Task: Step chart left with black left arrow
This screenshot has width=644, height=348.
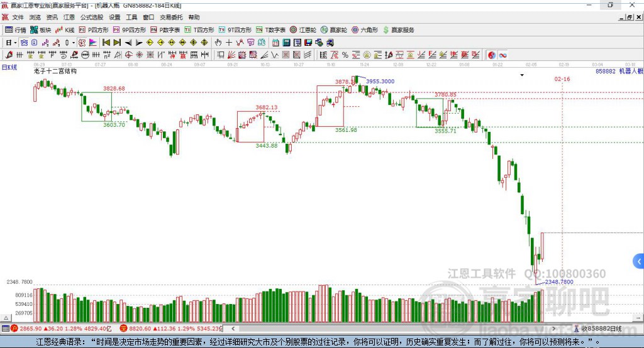Action: click(128, 43)
